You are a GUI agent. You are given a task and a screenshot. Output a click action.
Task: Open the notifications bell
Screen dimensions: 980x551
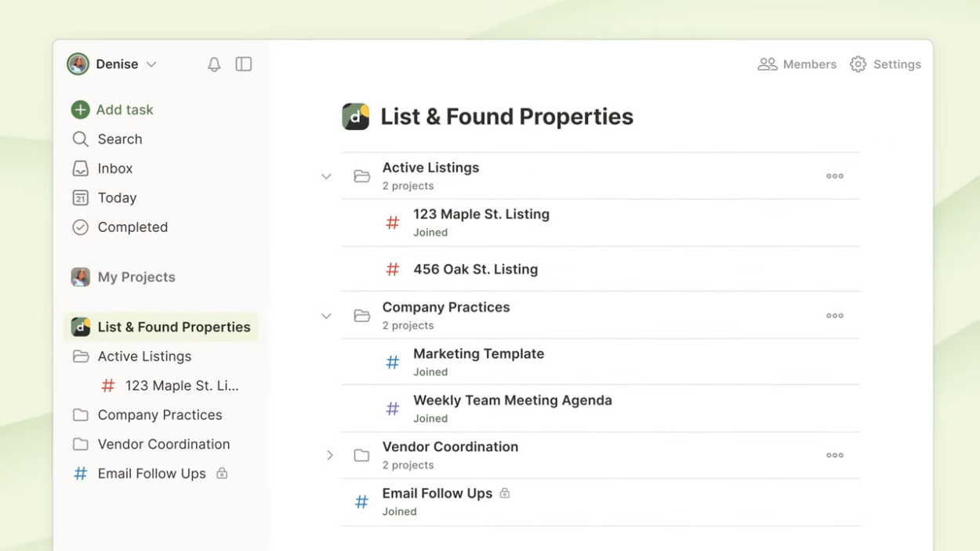pyautogui.click(x=214, y=64)
